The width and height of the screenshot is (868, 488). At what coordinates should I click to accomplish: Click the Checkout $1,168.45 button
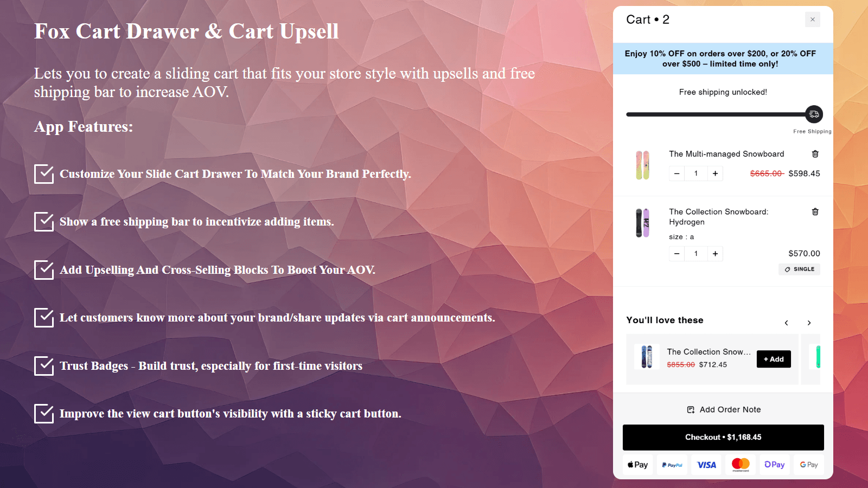[x=723, y=437]
